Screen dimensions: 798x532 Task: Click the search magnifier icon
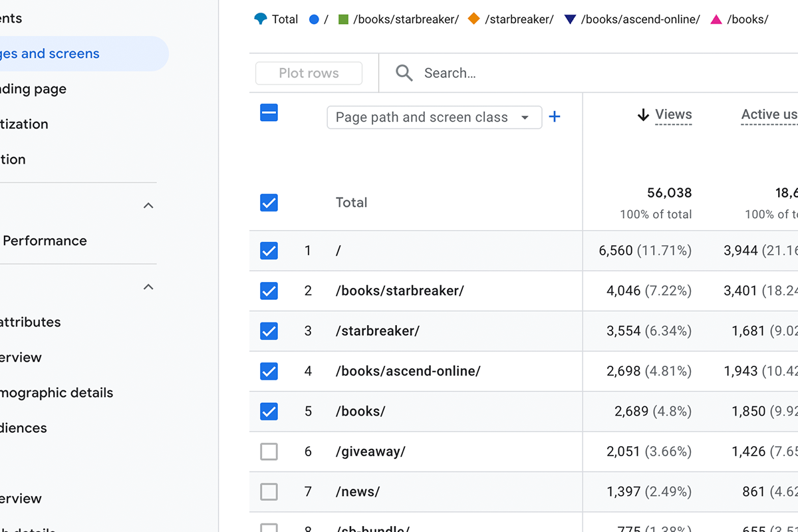click(x=404, y=73)
